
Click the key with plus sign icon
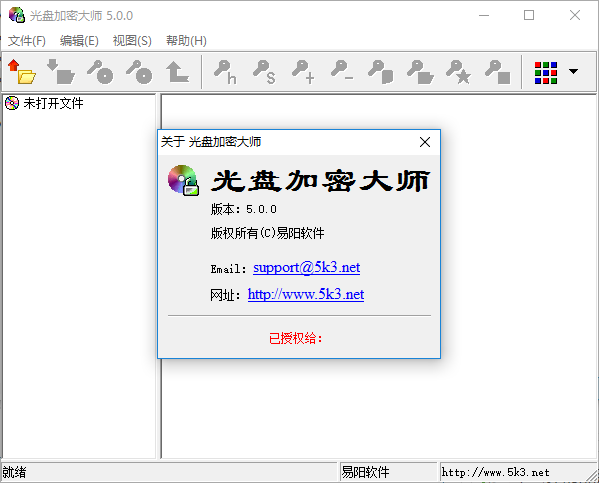pyautogui.click(x=303, y=72)
